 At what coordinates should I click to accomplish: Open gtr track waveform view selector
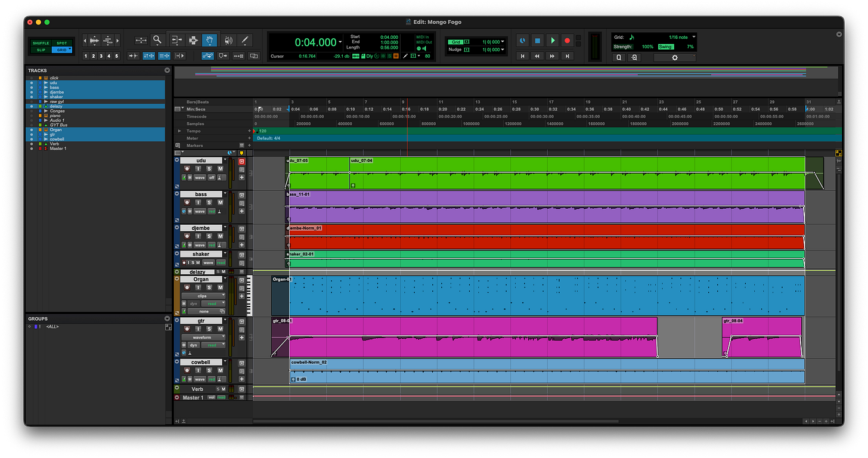pyautogui.click(x=203, y=337)
